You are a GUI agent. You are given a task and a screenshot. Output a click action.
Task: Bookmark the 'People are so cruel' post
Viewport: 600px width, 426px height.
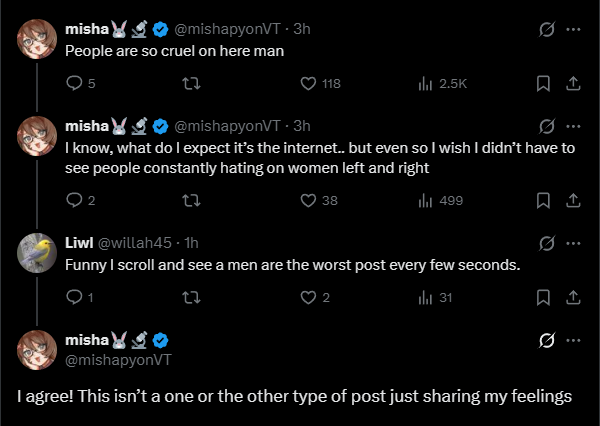pyautogui.click(x=543, y=84)
